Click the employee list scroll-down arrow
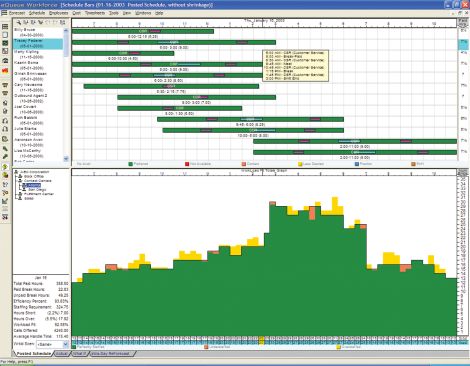Viewport: 470px width, 366px height. (66, 159)
